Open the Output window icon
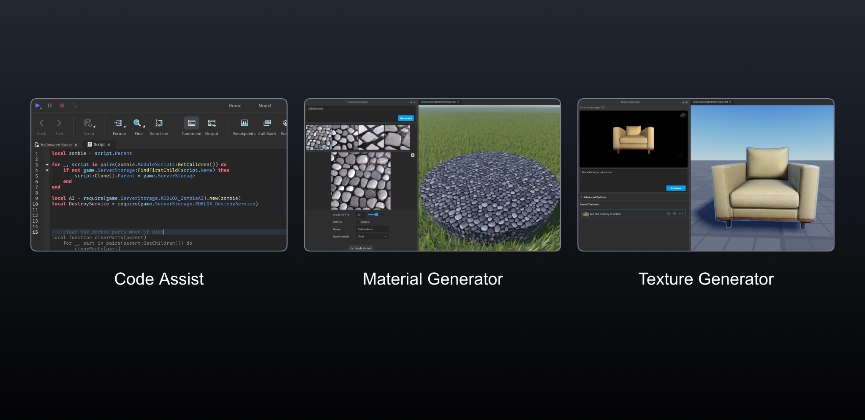Viewport: 865px width, 420px height. (x=211, y=123)
